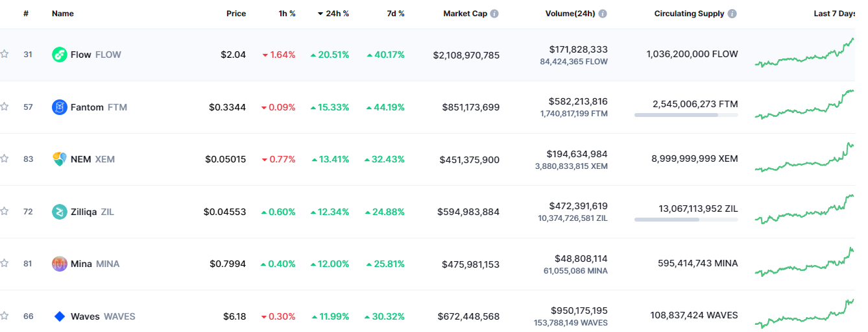
Task: Open Mina 7-day price chart
Action: (x=804, y=261)
